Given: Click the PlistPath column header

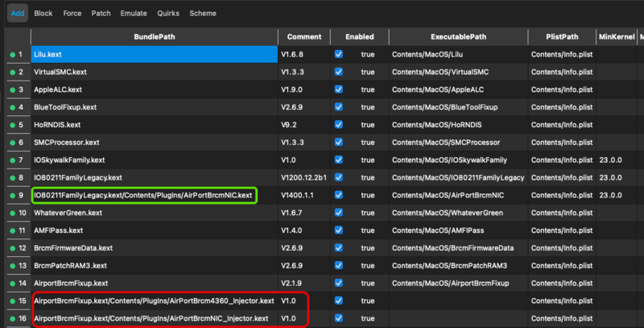Looking at the screenshot, I should point(562,36).
